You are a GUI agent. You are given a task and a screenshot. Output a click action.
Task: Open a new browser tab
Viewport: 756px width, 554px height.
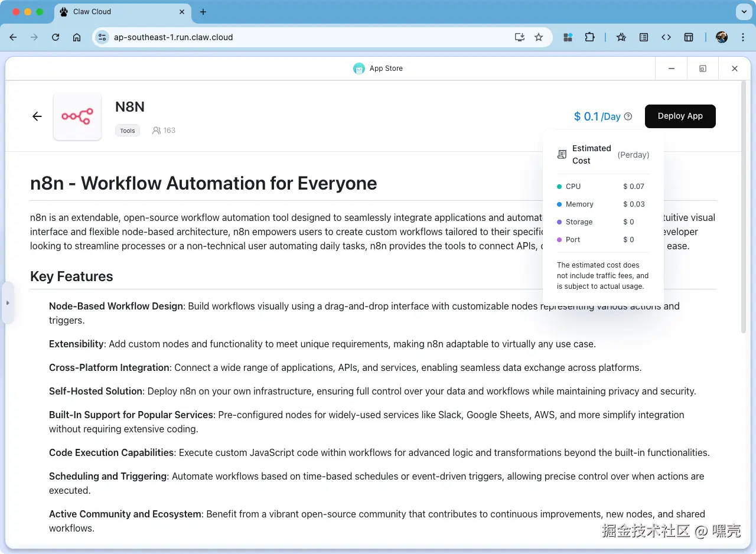point(203,12)
